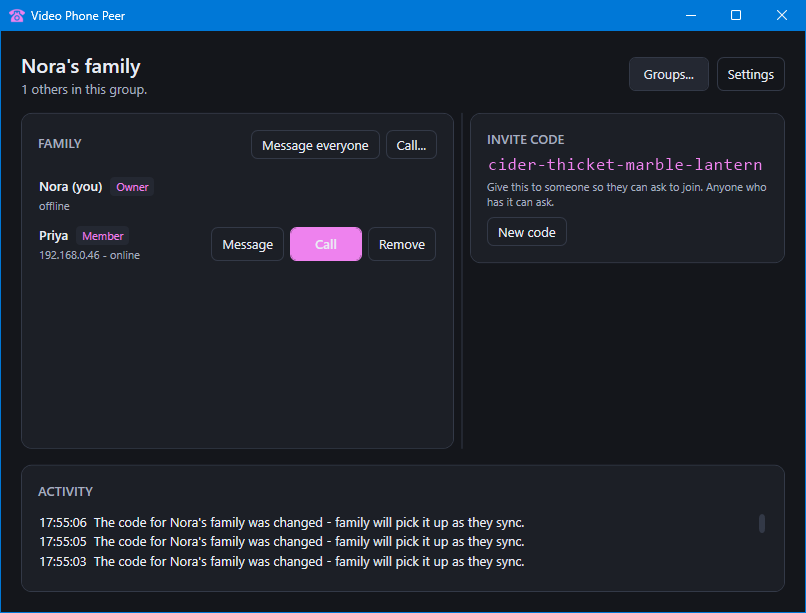The width and height of the screenshot is (806, 613).
Task: Open the family Call... options
Action: (x=411, y=145)
